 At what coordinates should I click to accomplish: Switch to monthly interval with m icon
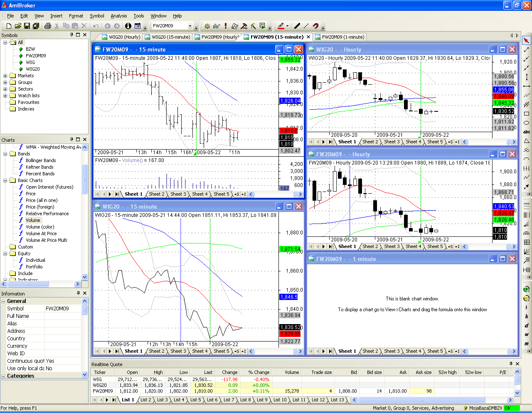coord(526,344)
